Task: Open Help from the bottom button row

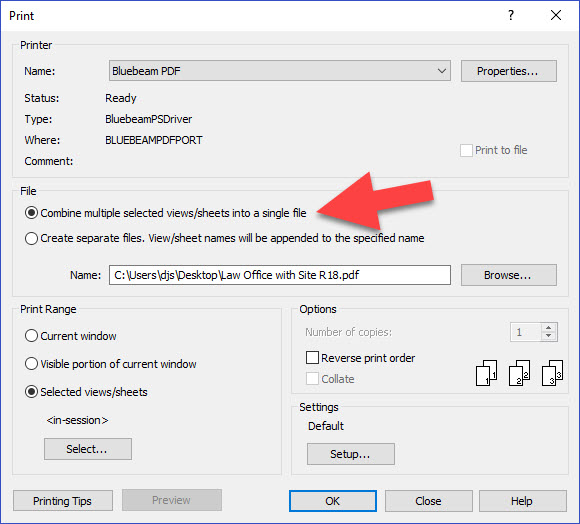Action: pos(523,501)
